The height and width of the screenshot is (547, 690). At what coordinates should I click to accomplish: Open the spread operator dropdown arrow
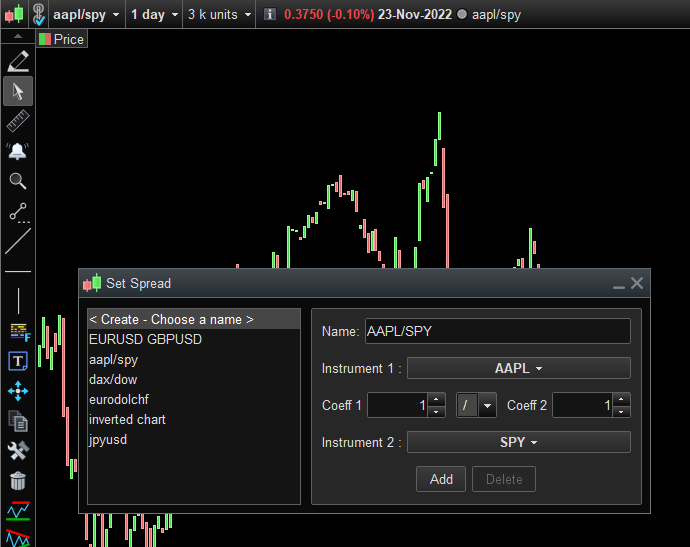click(x=487, y=405)
